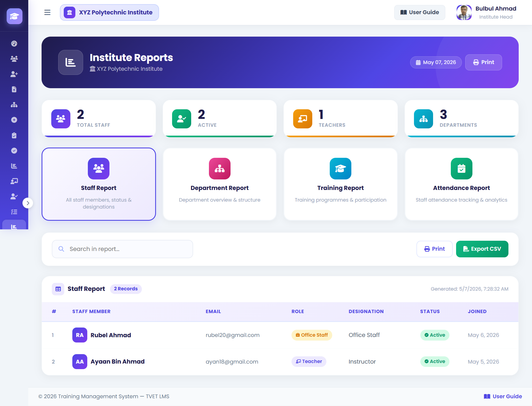Image resolution: width=532 pixels, height=406 pixels.
Task: Click the rubel20@gmail.com email
Action: coord(233,335)
